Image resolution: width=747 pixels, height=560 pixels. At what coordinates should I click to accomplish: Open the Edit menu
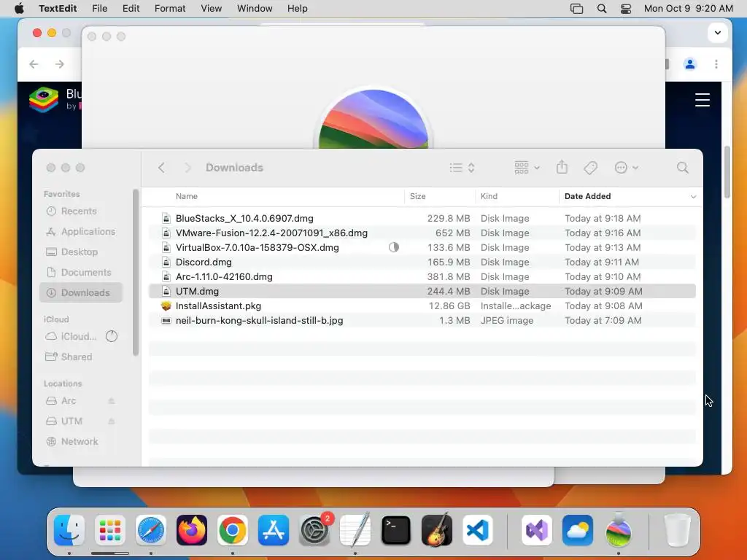tap(131, 9)
